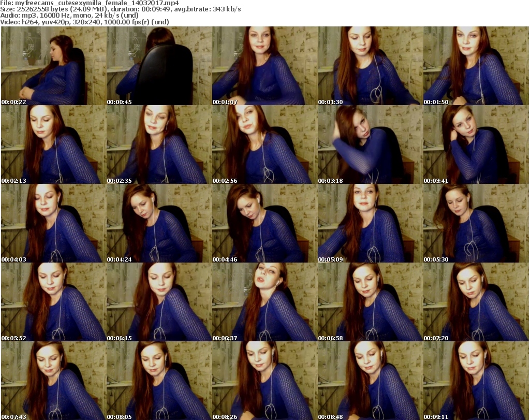Click the 00:06:58 thumbnail
530x420 pixels.
tap(371, 301)
